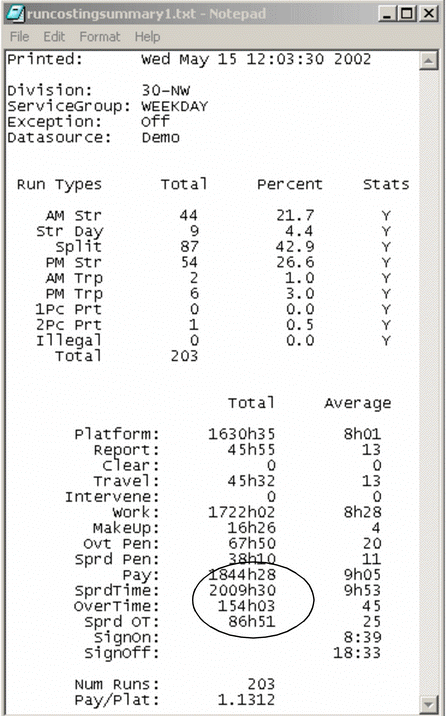Click the ServiceGroup value 'WEEKDAY'
Viewport: 447px width, 716px height.
pyautogui.click(x=174, y=106)
